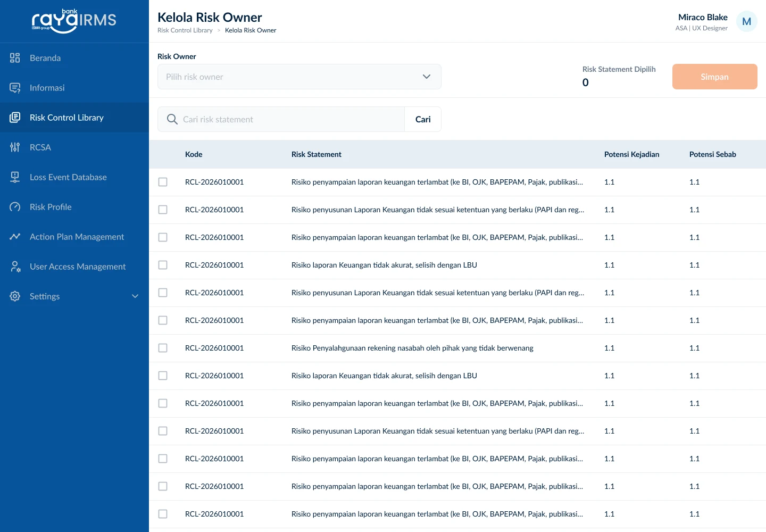Click the Settings gear icon
Viewport: 766px width, 532px height.
(15, 296)
